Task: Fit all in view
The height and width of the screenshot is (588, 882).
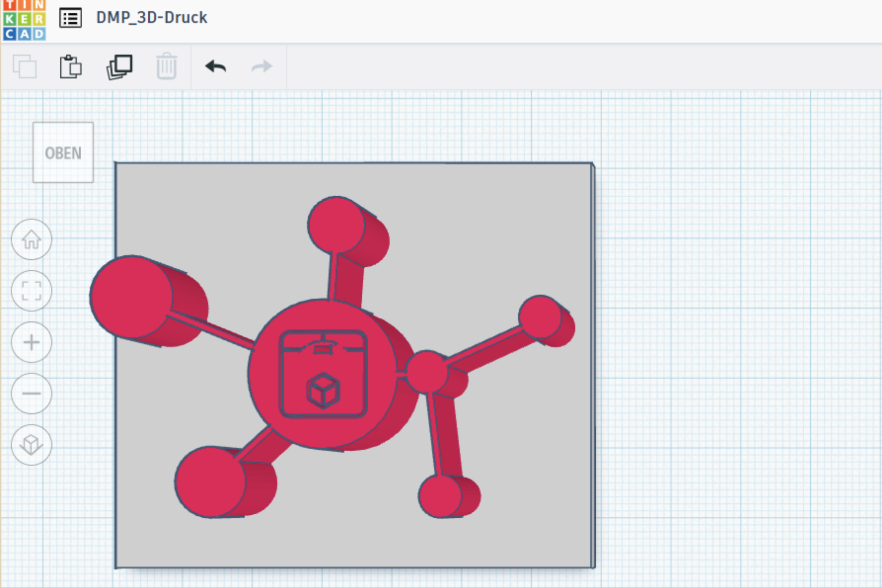Action: point(31,291)
